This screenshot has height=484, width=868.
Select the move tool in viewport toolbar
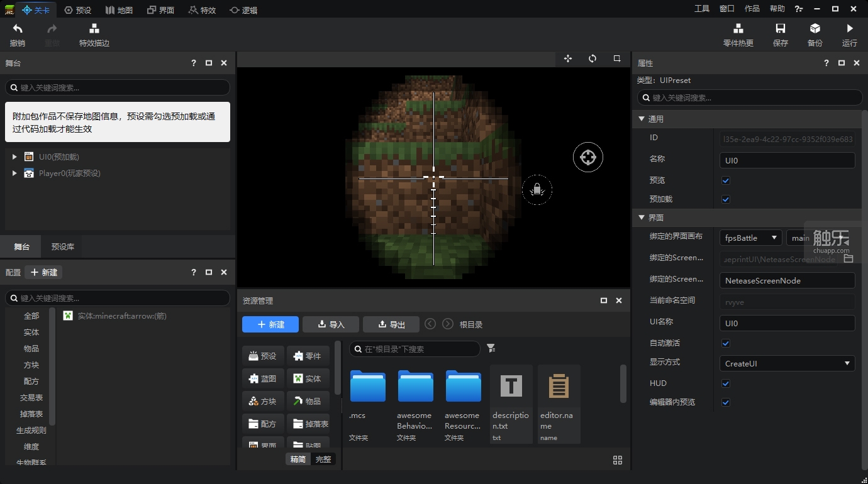tap(568, 58)
